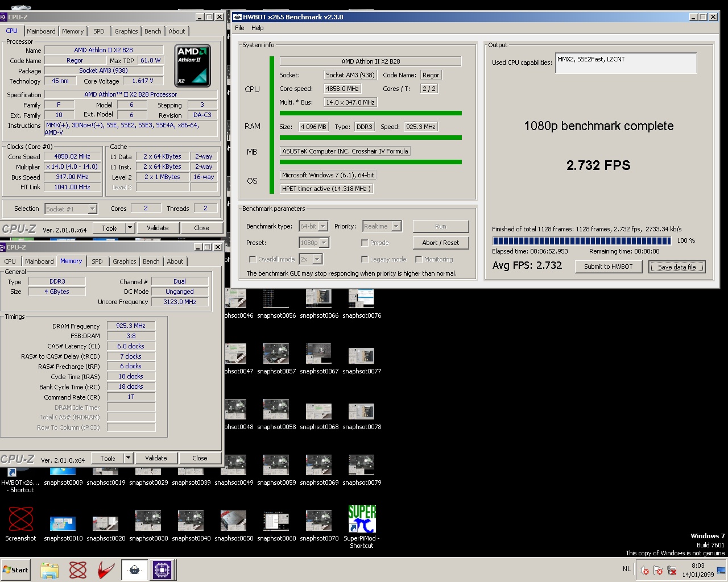Open the snaphsot0040 desktop icon
728x582 pixels.
191,526
